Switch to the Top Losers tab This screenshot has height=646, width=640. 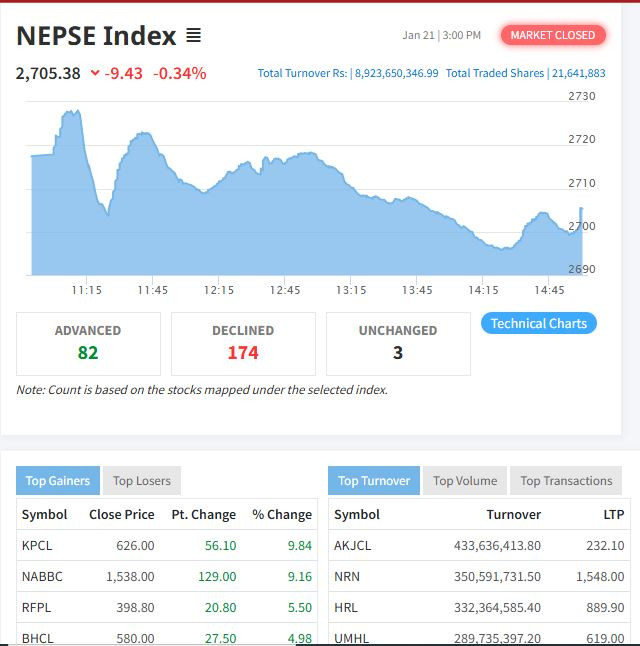[x=141, y=481]
